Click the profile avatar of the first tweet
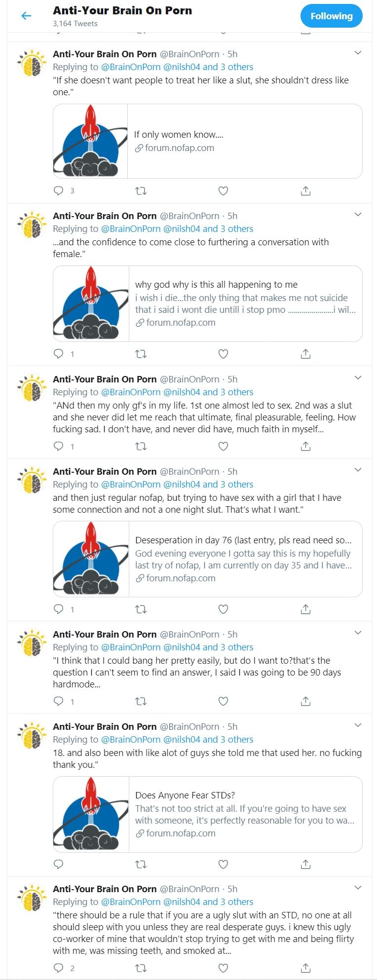 pyautogui.click(x=32, y=63)
